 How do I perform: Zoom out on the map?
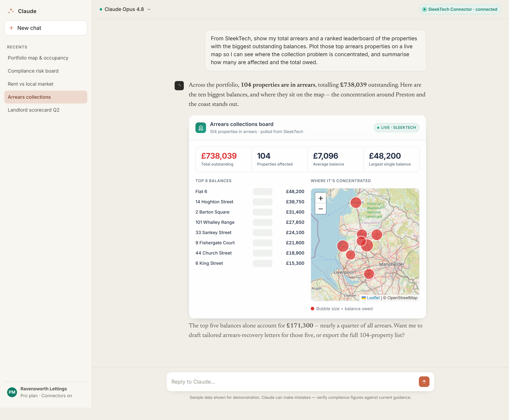coord(320,209)
